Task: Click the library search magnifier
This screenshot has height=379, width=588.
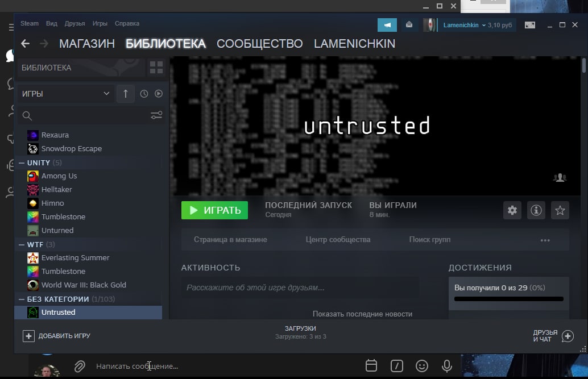Action: pos(27,116)
